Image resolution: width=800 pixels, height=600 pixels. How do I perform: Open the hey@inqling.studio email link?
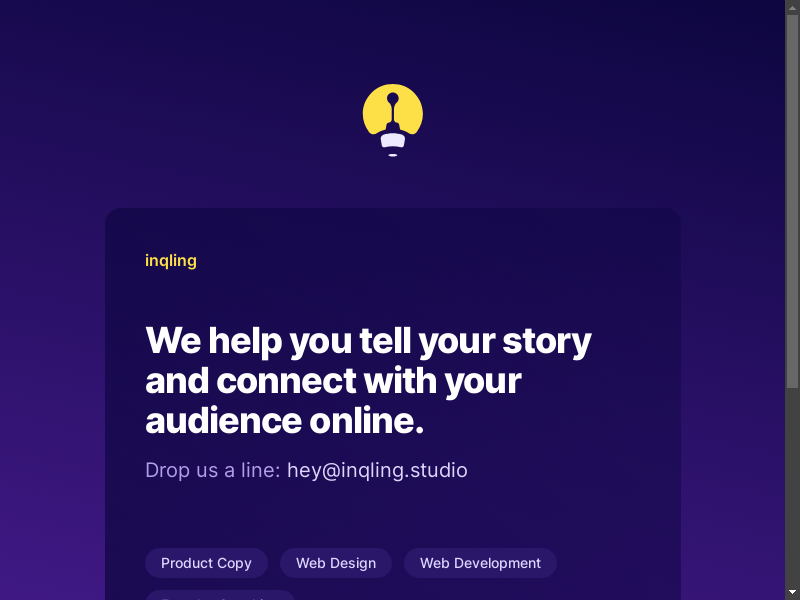(377, 470)
